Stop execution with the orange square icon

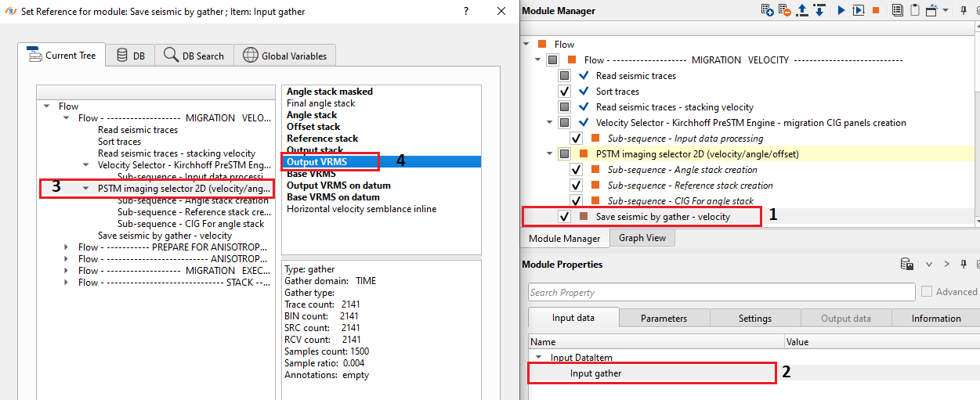tap(876, 11)
